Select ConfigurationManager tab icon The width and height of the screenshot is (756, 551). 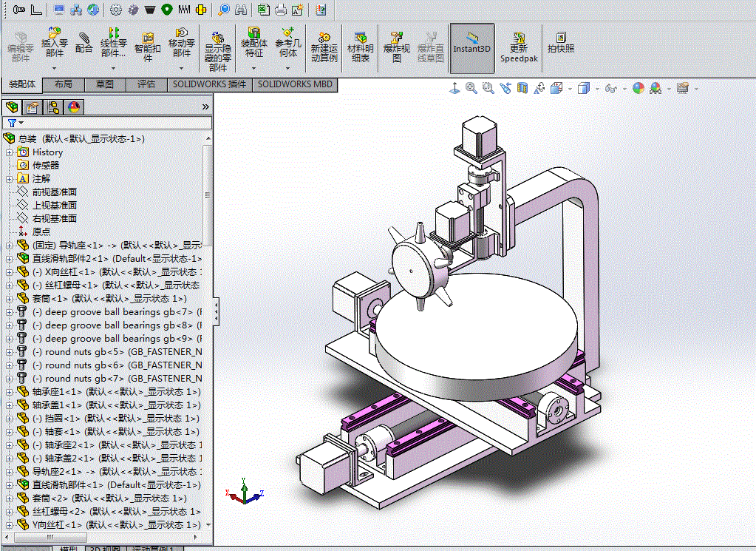click(53, 107)
